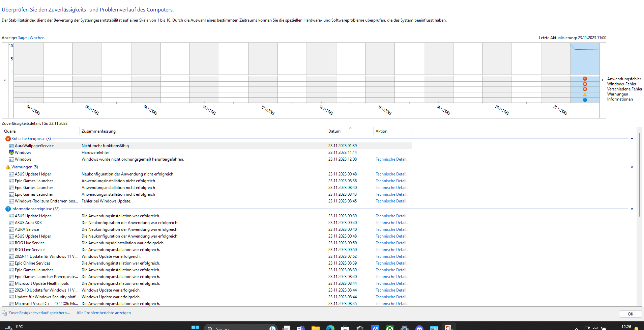The height and width of the screenshot is (330, 644).
Task: Select the AuraWallpaperService row
Action: tap(207, 146)
